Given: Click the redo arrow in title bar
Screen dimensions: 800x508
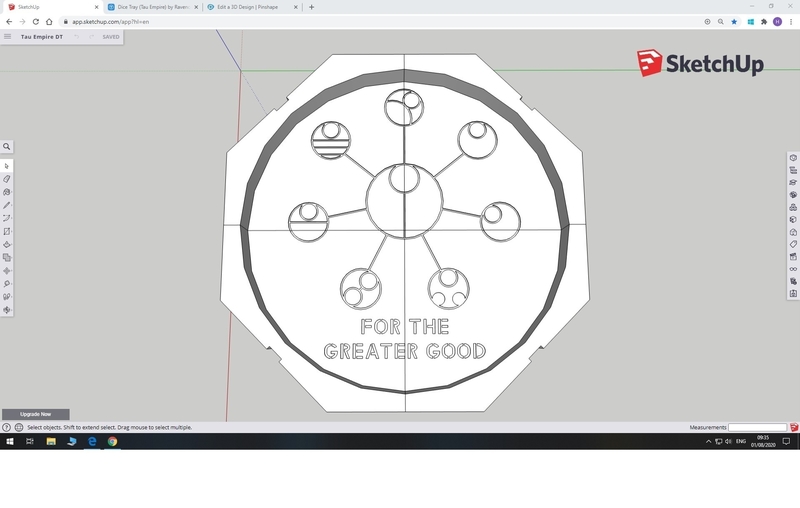Looking at the screenshot, I should 91,37.
